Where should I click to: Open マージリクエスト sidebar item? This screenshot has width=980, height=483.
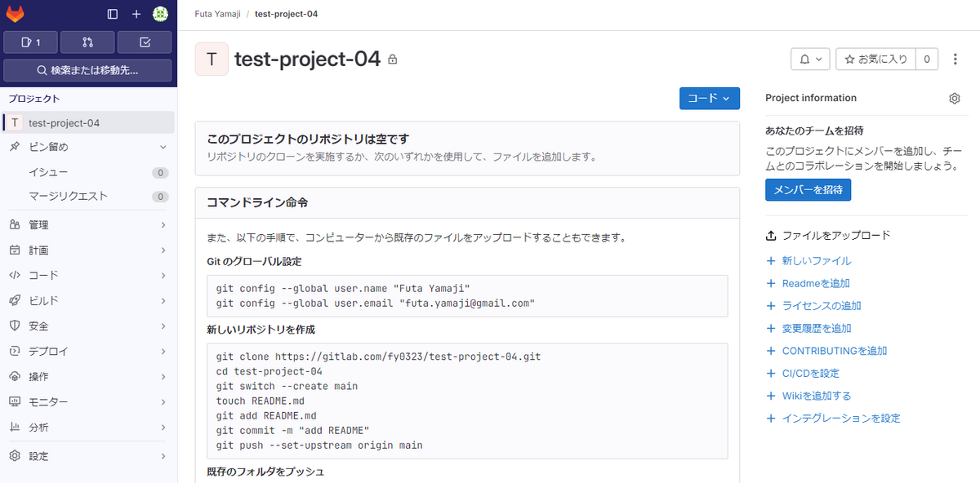tap(68, 196)
